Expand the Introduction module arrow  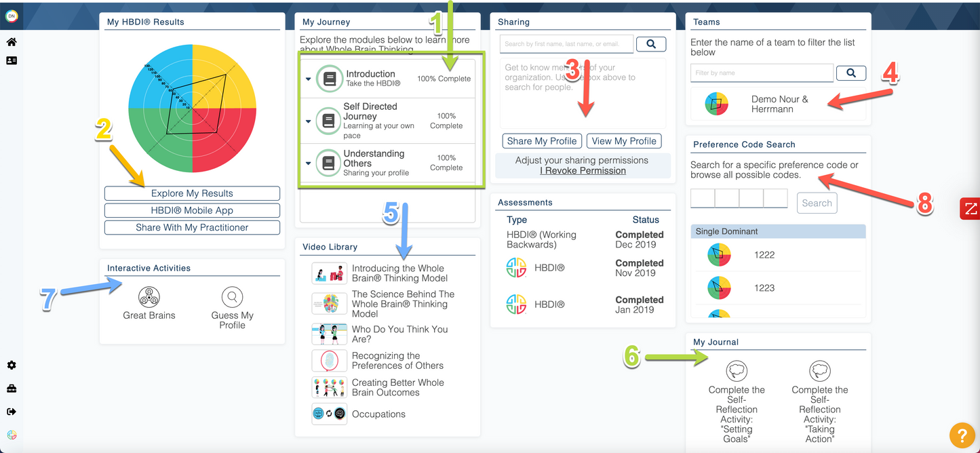click(309, 79)
